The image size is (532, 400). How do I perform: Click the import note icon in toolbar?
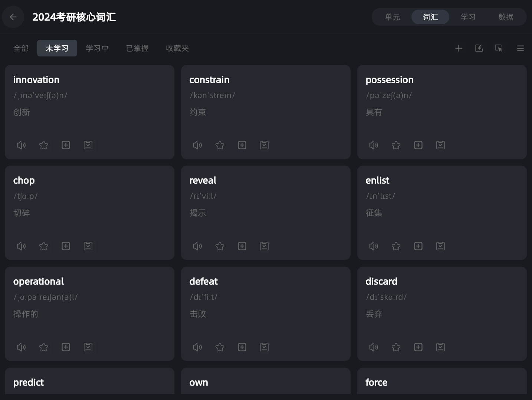click(479, 48)
